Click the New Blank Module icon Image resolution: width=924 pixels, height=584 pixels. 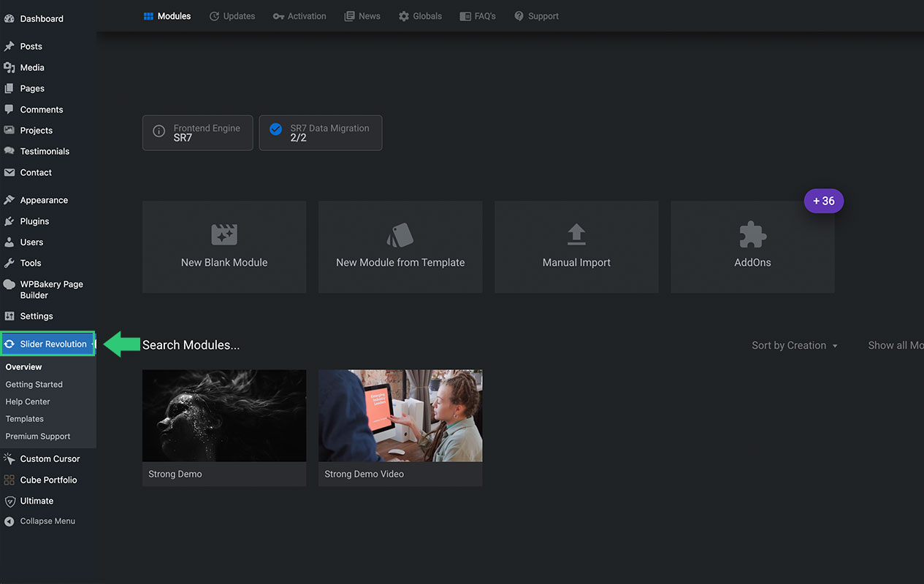pyautogui.click(x=224, y=235)
